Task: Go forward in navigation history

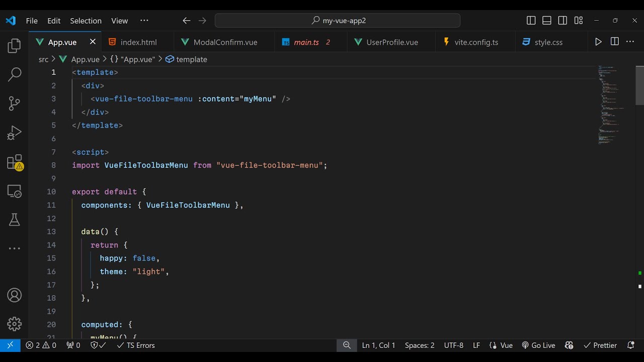Action: (202, 21)
